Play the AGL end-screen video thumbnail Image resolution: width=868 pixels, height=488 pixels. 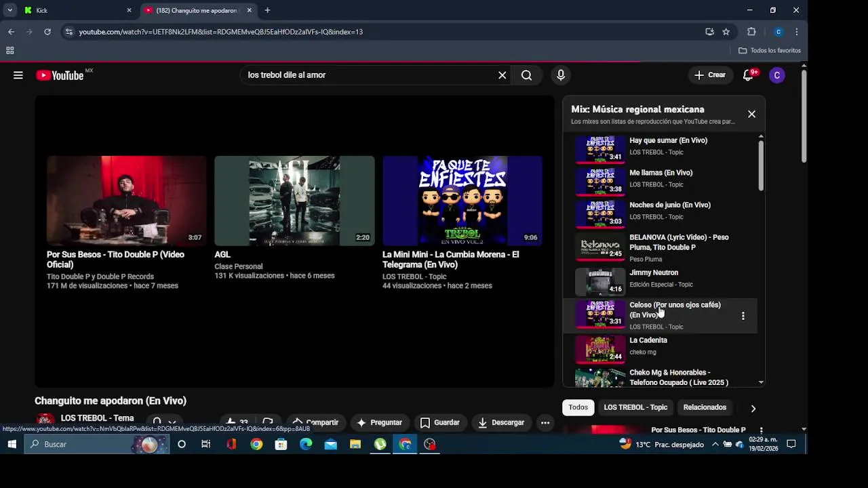click(294, 201)
